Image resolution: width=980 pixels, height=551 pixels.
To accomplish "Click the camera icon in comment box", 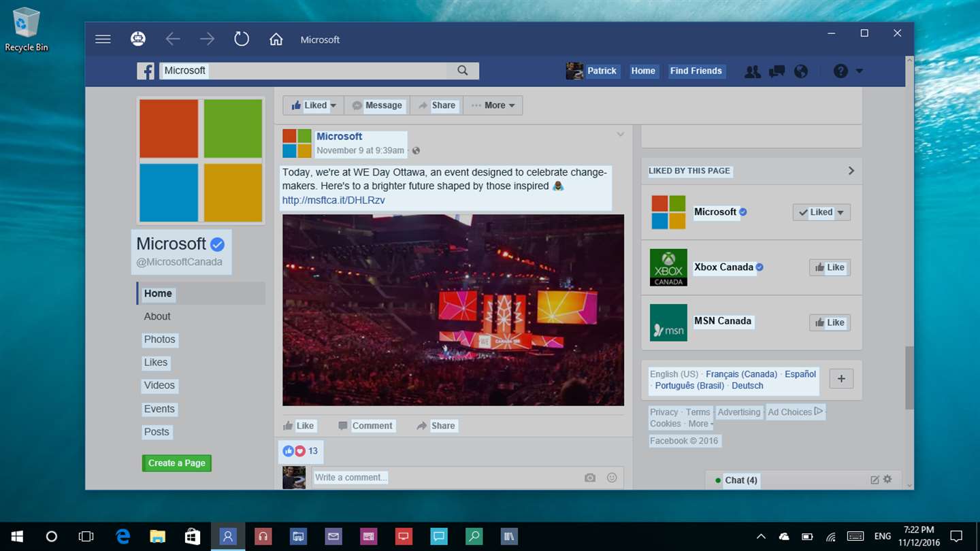I will pos(590,478).
